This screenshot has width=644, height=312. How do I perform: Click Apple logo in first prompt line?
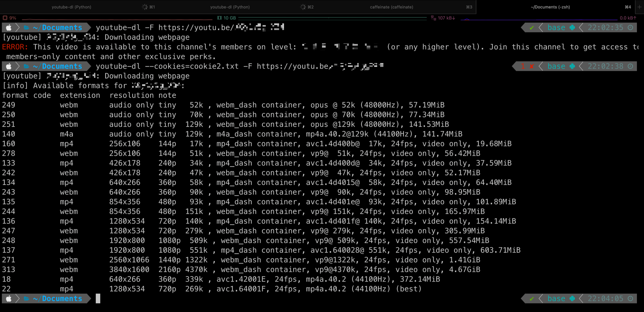pos(9,27)
